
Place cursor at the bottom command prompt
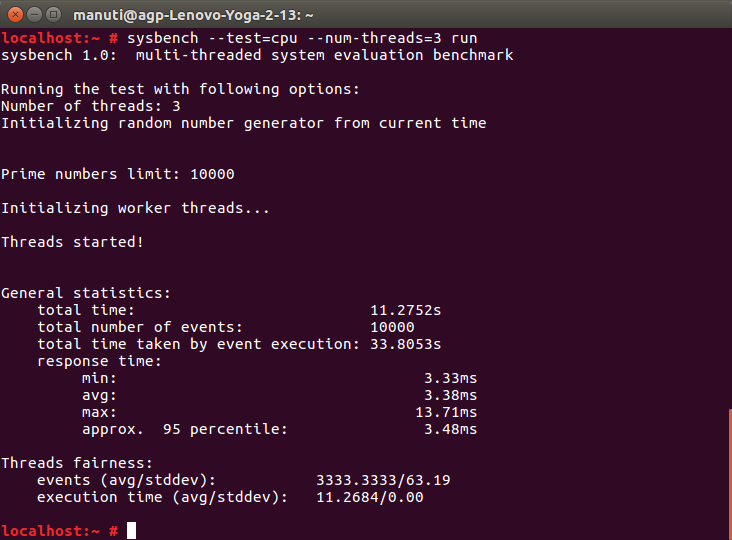pos(131,530)
